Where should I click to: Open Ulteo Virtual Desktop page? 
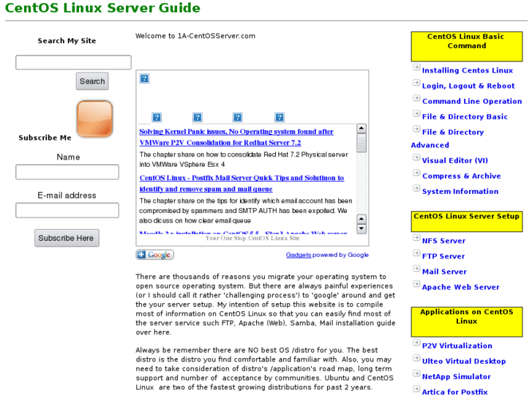[x=464, y=361]
